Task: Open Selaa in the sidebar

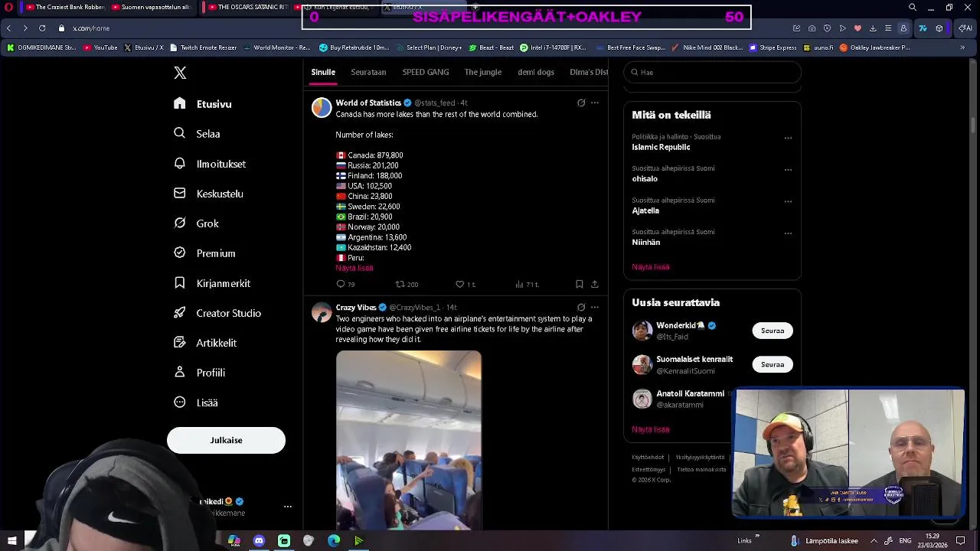Action: click(197, 134)
